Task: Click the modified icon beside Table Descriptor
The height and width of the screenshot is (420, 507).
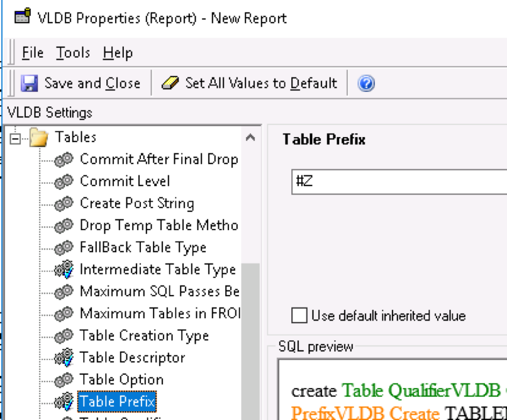Action: coord(64,357)
